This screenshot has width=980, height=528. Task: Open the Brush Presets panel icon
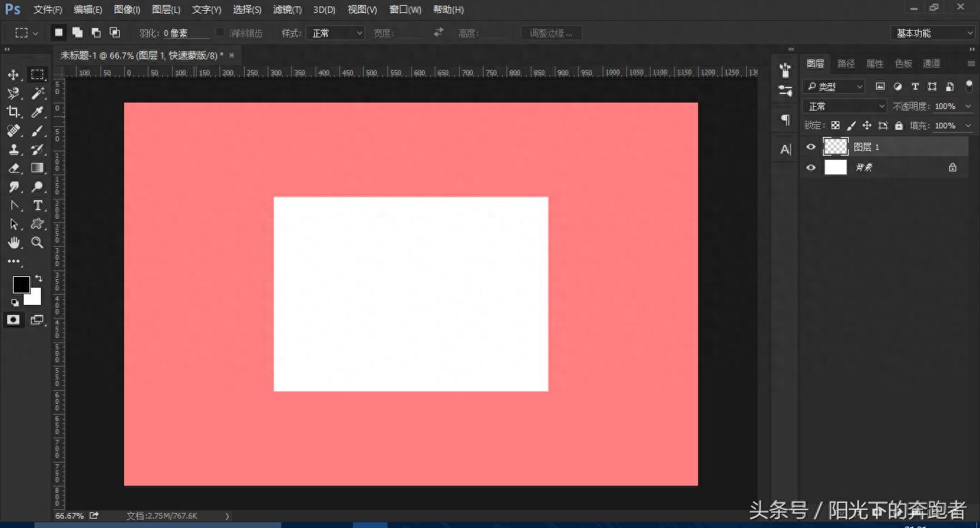tap(785, 70)
